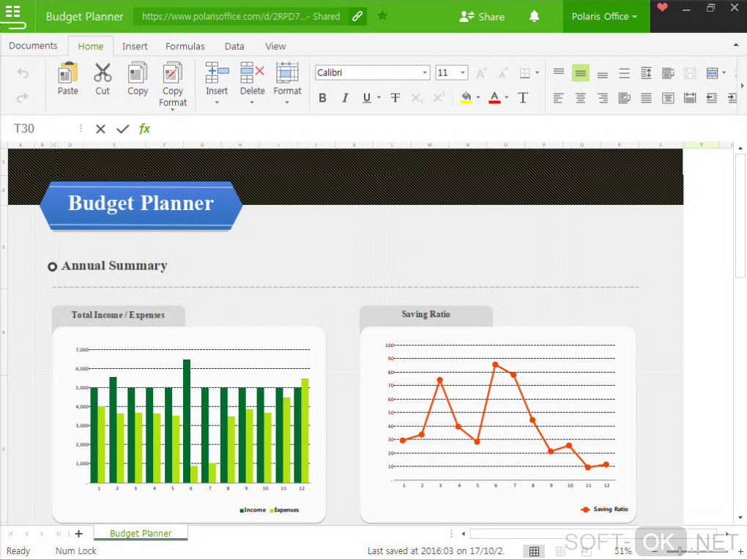Viewport: 747px width, 560px height.
Task: Open the View ribbon tab
Action: coord(275,46)
